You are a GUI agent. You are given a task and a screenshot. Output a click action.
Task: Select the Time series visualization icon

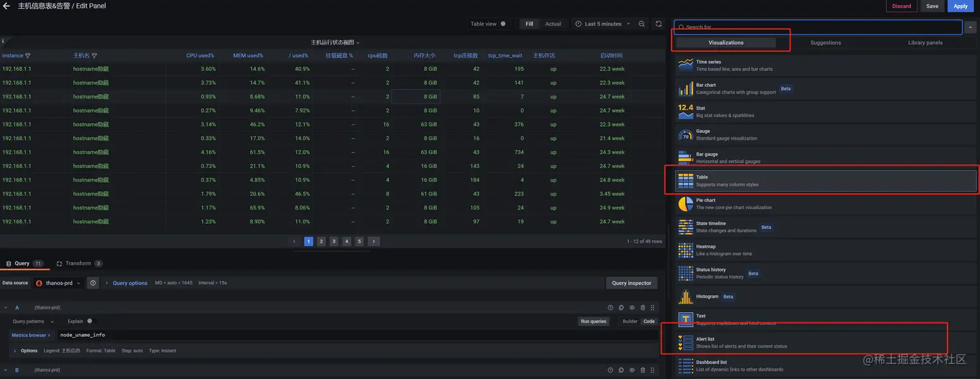point(685,65)
